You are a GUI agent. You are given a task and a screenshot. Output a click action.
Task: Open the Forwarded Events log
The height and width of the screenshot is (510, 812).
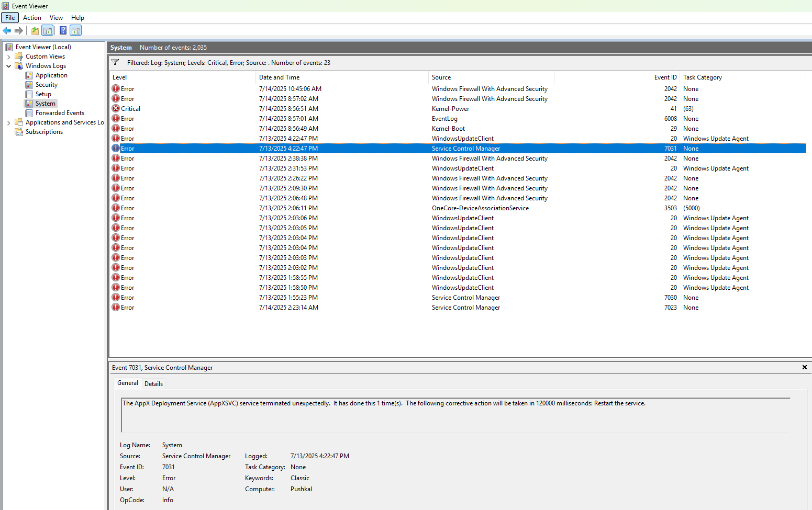coord(60,113)
